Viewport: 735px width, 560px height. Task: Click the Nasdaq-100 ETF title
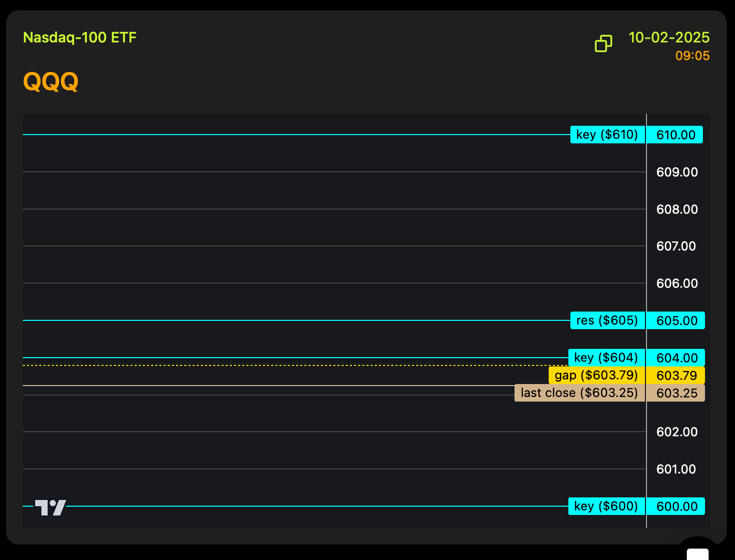80,38
